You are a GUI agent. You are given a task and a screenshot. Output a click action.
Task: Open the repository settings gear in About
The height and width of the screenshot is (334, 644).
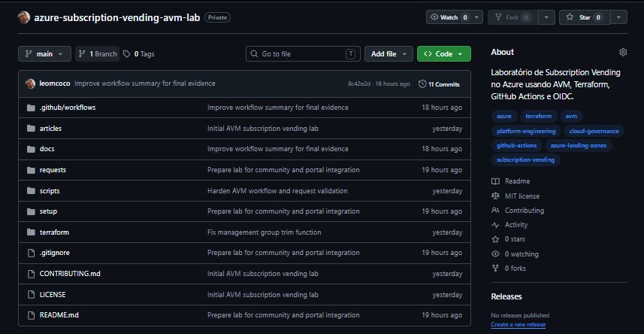(623, 52)
